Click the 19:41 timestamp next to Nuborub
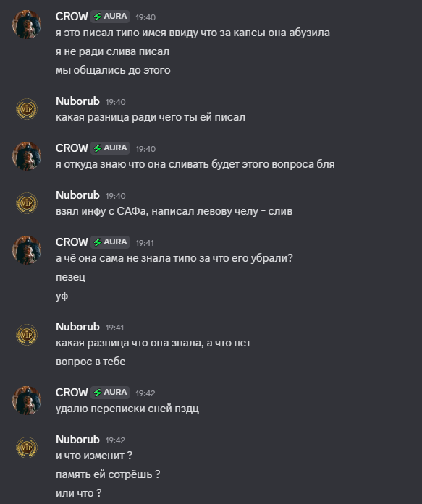 (114, 328)
